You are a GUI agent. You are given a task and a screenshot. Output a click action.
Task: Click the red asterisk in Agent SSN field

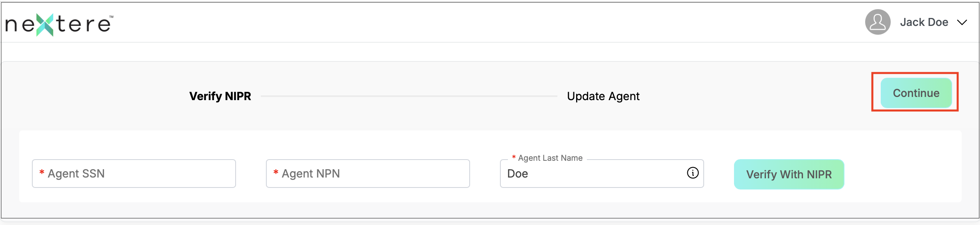click(x=41, y=173)
